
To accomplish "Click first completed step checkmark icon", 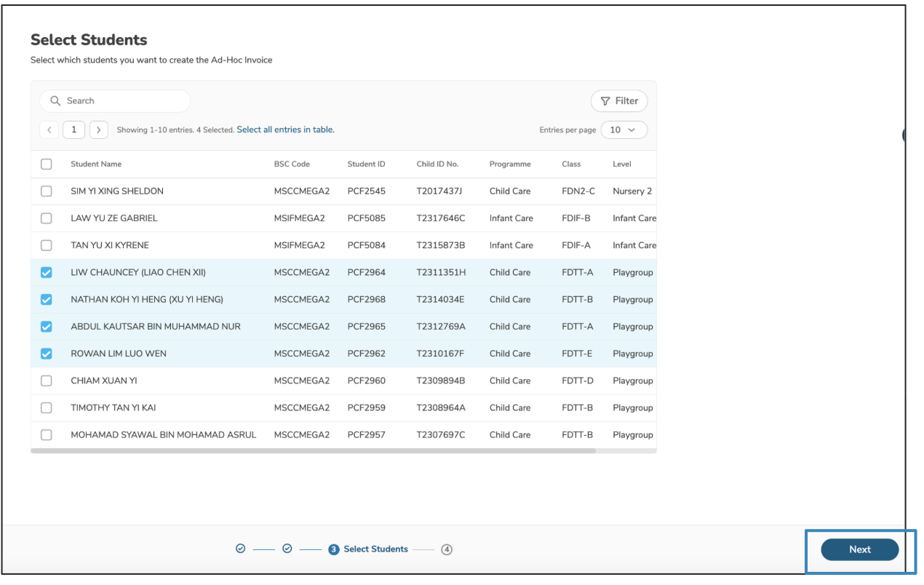I will pyautogui.click(x=241, y=549).
